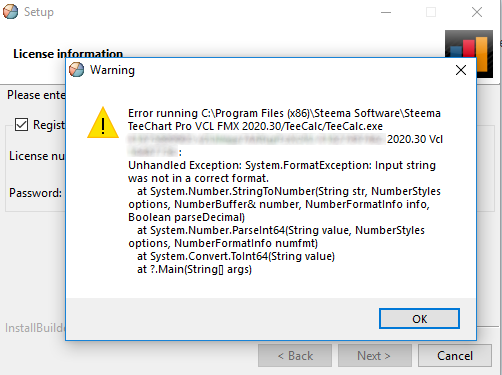
Task: Click the OK button in Warning dialog
Action: 419,319
